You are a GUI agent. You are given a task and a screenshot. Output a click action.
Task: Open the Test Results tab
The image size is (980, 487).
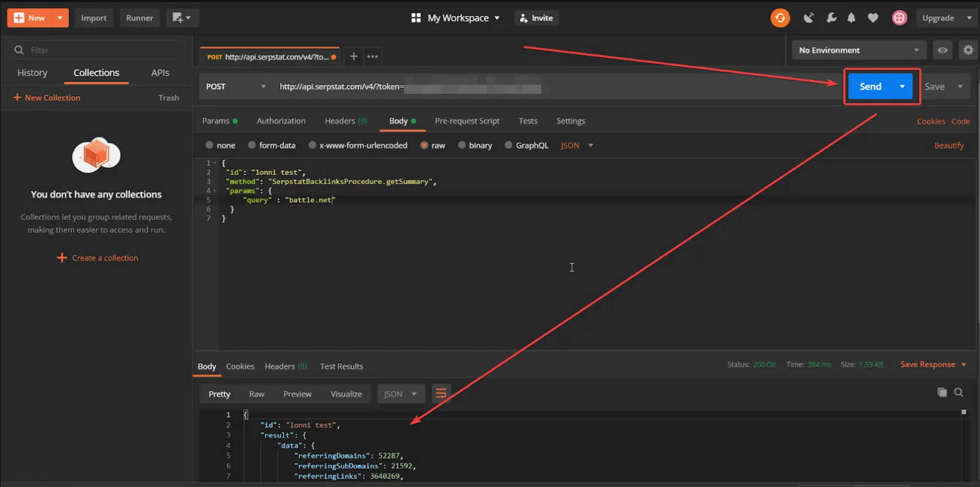(341, 366)
